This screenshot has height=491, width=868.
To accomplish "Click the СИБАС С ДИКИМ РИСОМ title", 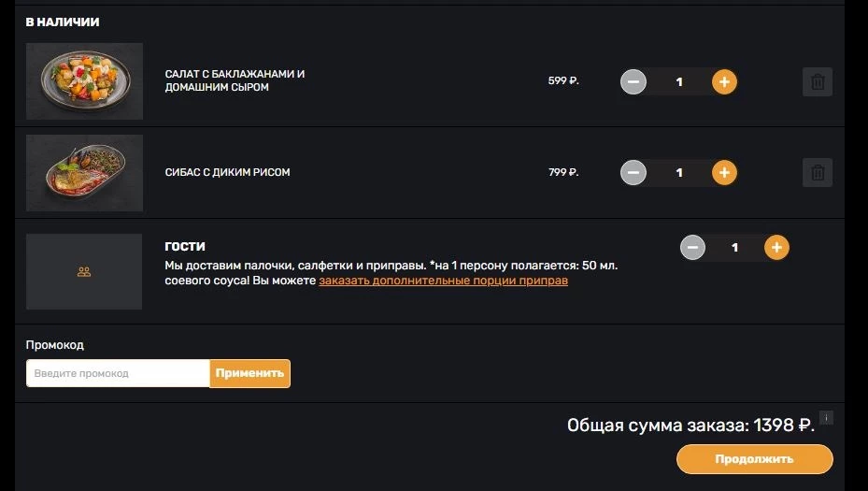I will pos(227,172).
